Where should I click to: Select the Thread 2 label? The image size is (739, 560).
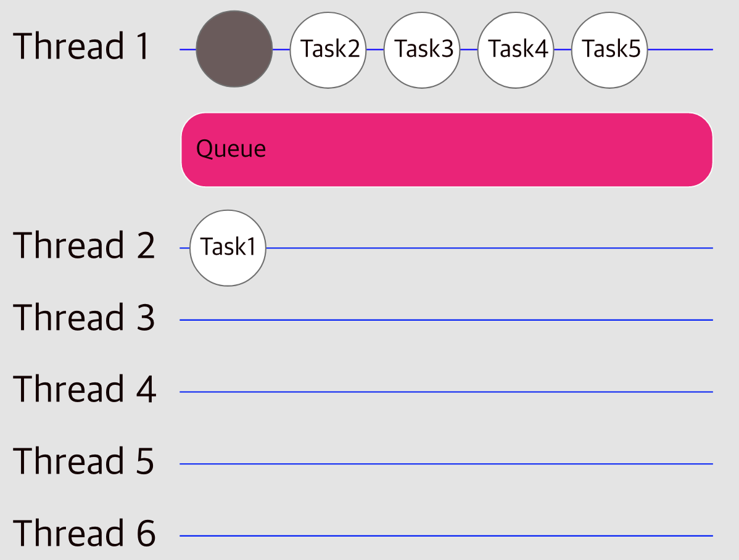pos(83,245)
